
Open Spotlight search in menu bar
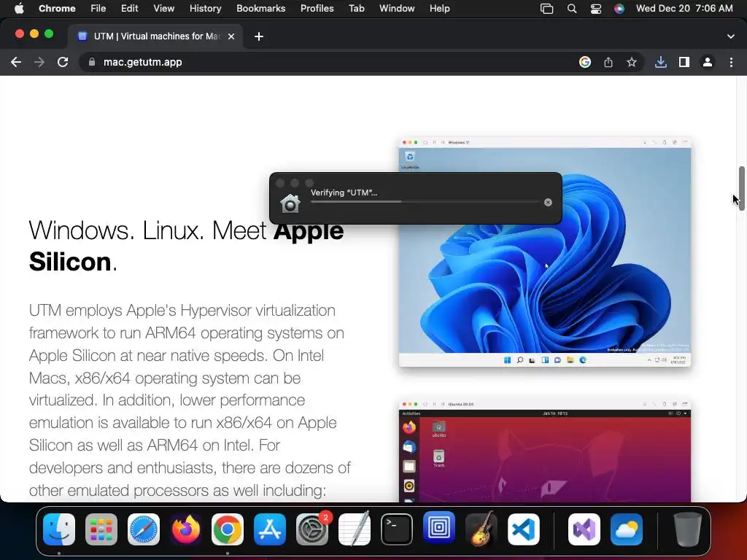coord(572,9)
